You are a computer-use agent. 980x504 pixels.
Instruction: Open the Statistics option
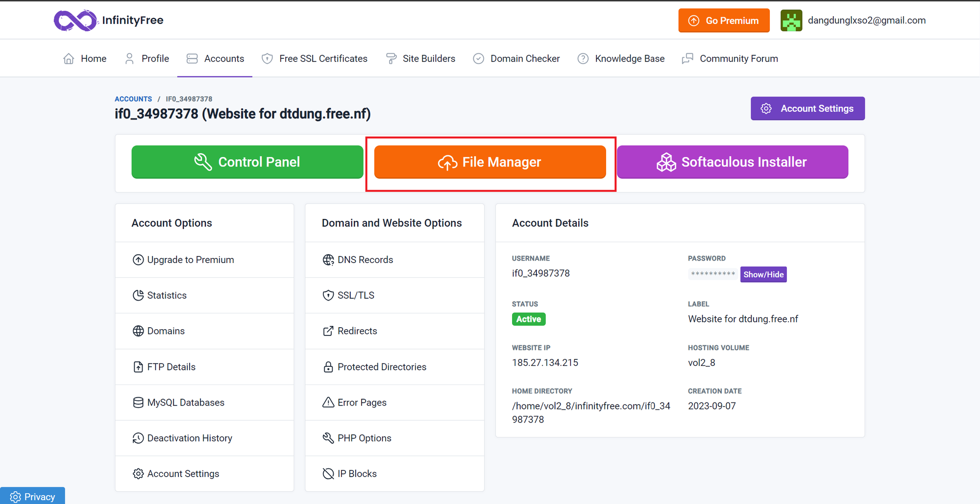click(x=204, y=295)
